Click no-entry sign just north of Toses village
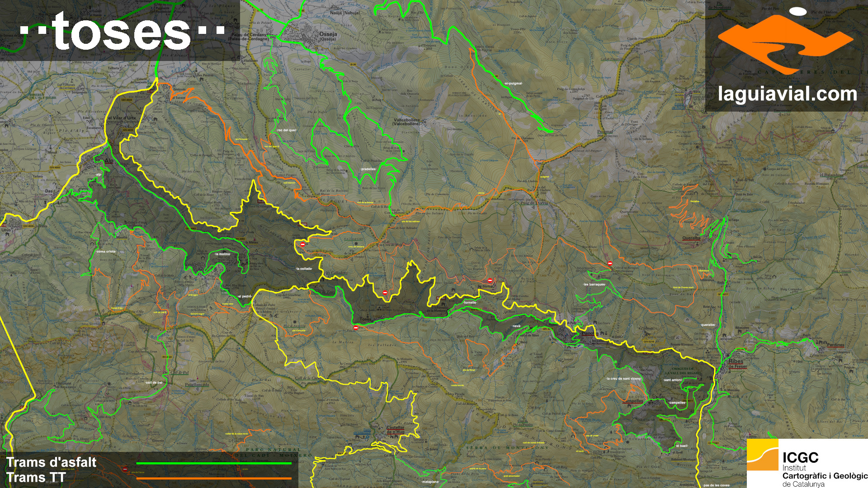Image resolution: width=868 pixels, height=488 pixels. 385,293
